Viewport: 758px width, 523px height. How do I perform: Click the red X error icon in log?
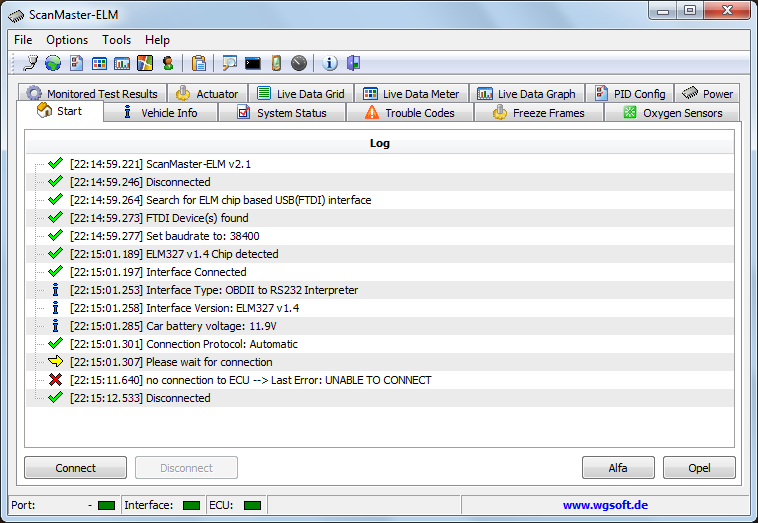pos(56,380)
